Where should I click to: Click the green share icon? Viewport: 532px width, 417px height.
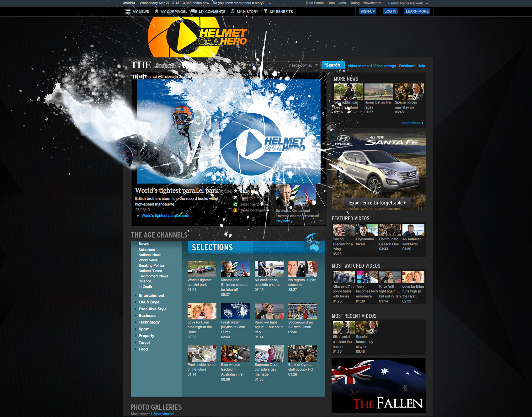(235, 204)
